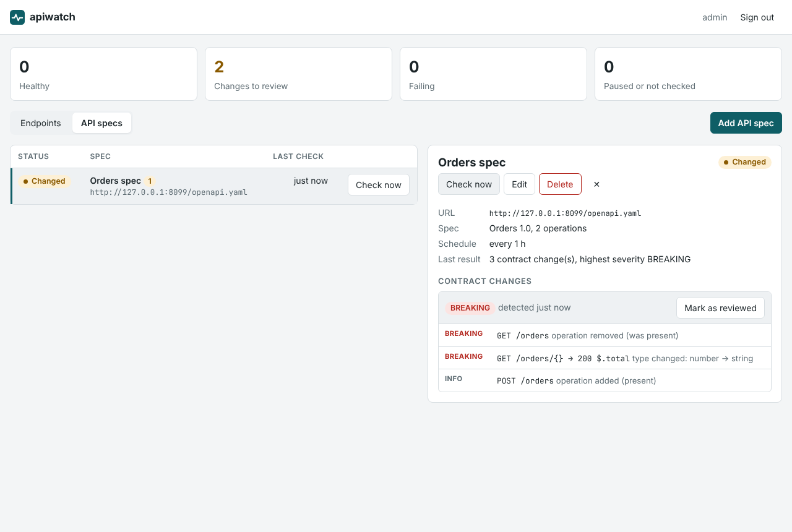The height and width of the screenshot is (532, 792).
Task: Select the "GET /orders operation removed" change row
Action: tap(605, 335)
